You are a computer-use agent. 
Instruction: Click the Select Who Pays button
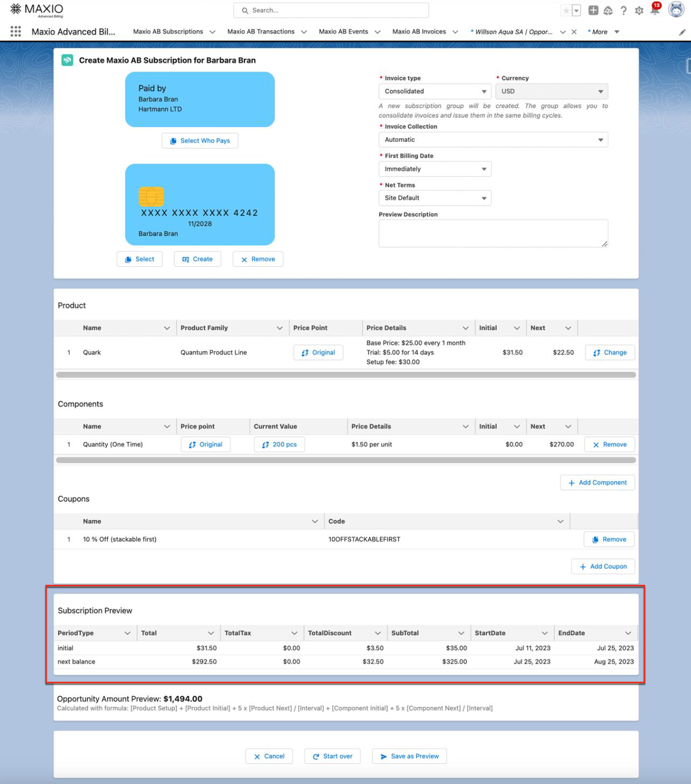point(200,141)
